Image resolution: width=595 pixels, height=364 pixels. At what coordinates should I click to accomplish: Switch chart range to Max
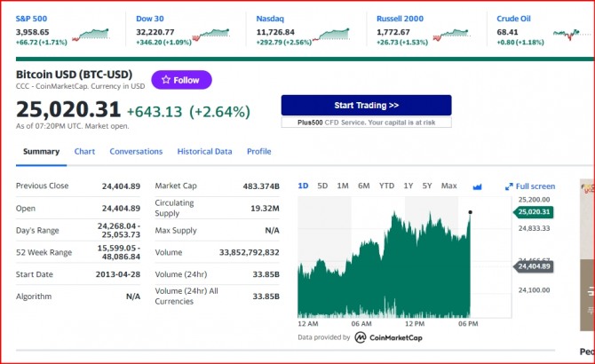pyautogui.click(x=448, y=186)
